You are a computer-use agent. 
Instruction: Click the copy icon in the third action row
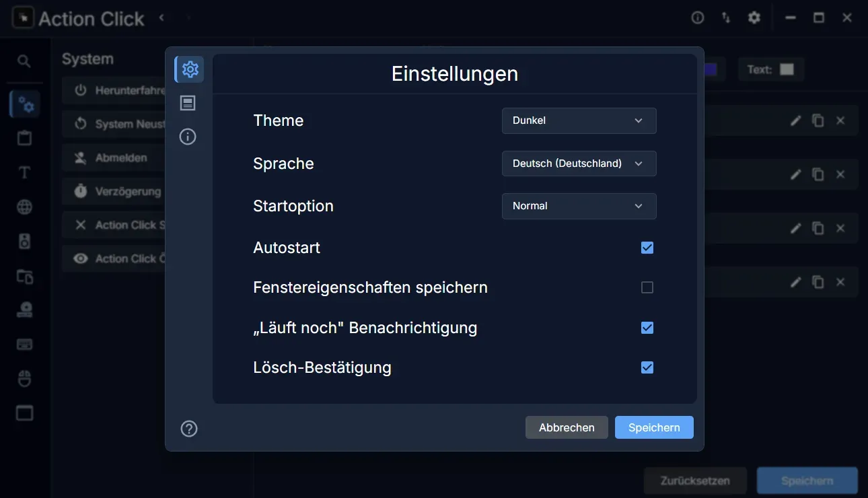click(818, 228)
